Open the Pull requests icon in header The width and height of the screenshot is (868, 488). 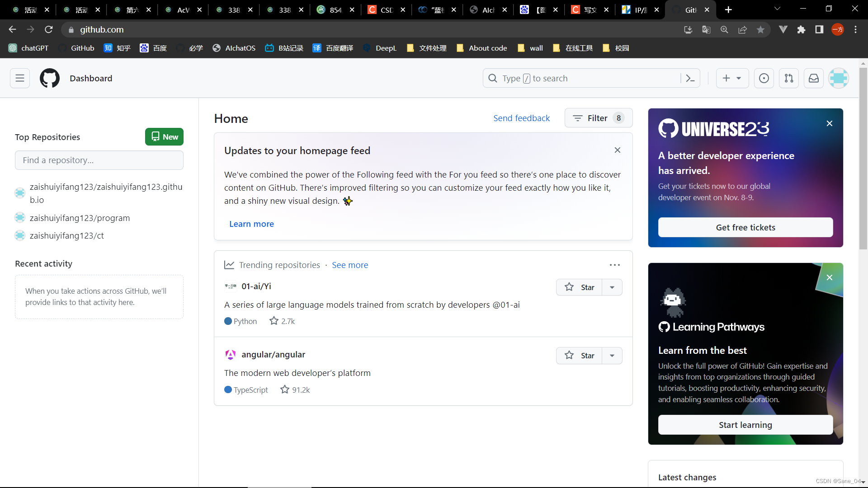pos(789,78)
